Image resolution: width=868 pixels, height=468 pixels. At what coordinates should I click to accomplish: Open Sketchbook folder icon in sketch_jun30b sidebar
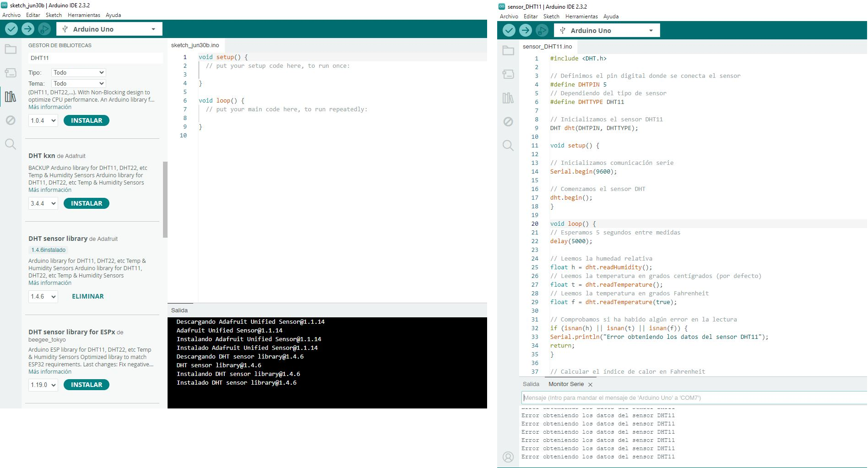pyautogui.click(x=11, y=49)
